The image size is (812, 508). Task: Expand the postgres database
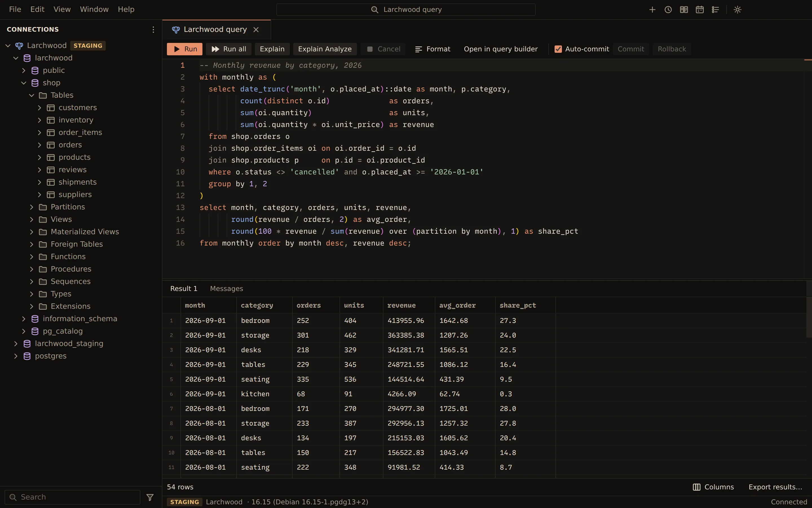tap(16, 356)
